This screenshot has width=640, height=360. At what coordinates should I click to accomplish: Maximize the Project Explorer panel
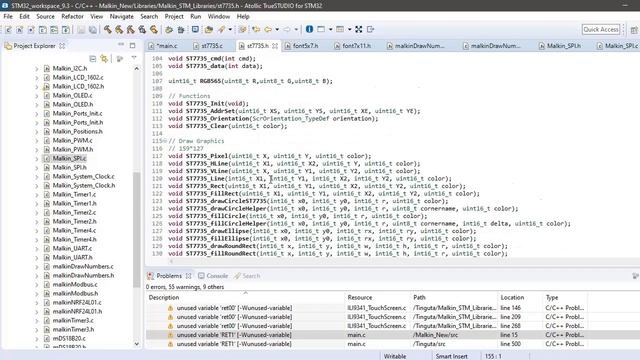[x=132, y=45]
